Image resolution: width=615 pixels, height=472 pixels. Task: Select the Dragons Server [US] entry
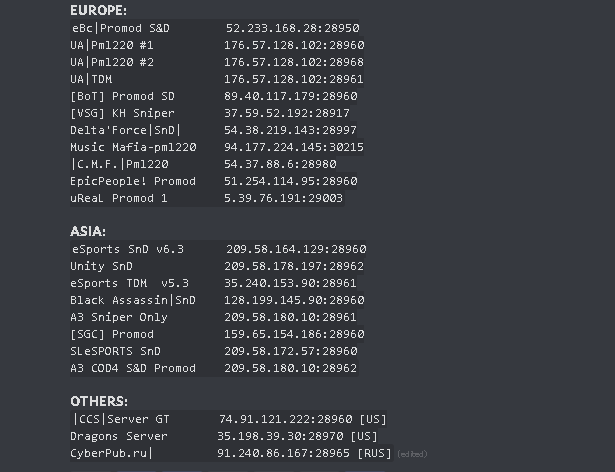(x=224, y=436)
